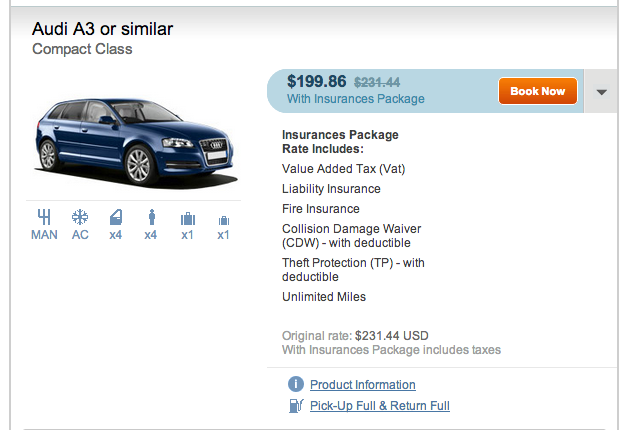The height and width of the screenshot is (430, 624).
Task: Click the blue info circle icon
Action: click(x=296, y=384)
